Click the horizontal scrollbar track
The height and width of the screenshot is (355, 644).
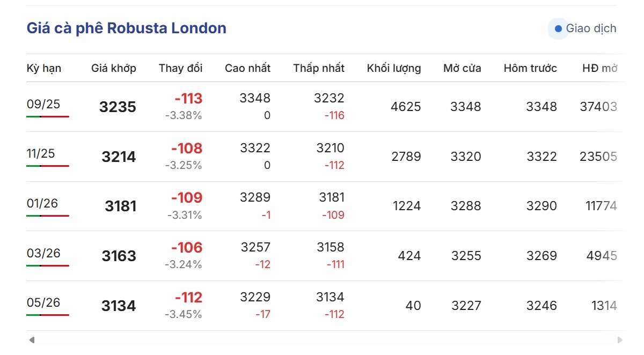(x=326, y=339)
